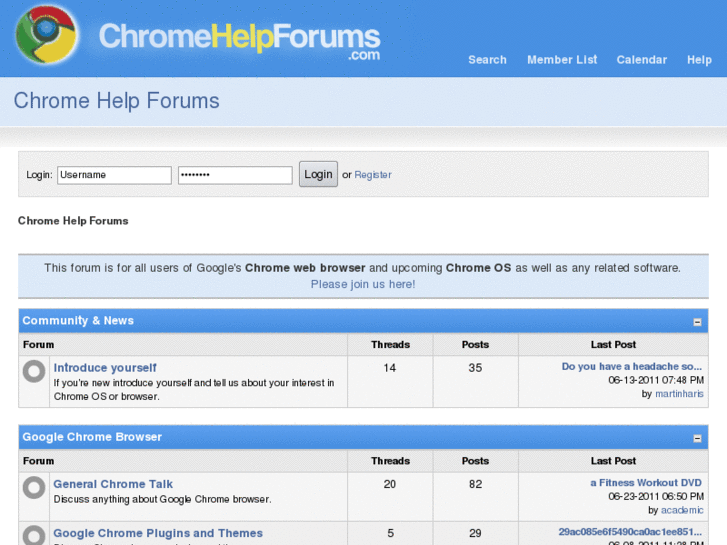This screenshot has height=545, width=727.
Task: Collapse the Community & News category
Action: tap(697, 321)
